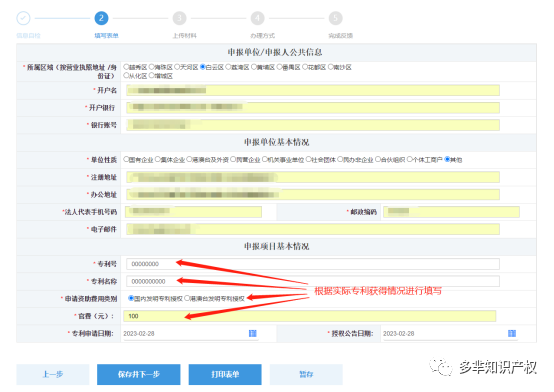Select 增城区 district radio
The image size is (554, 392).
pos(152,75)
